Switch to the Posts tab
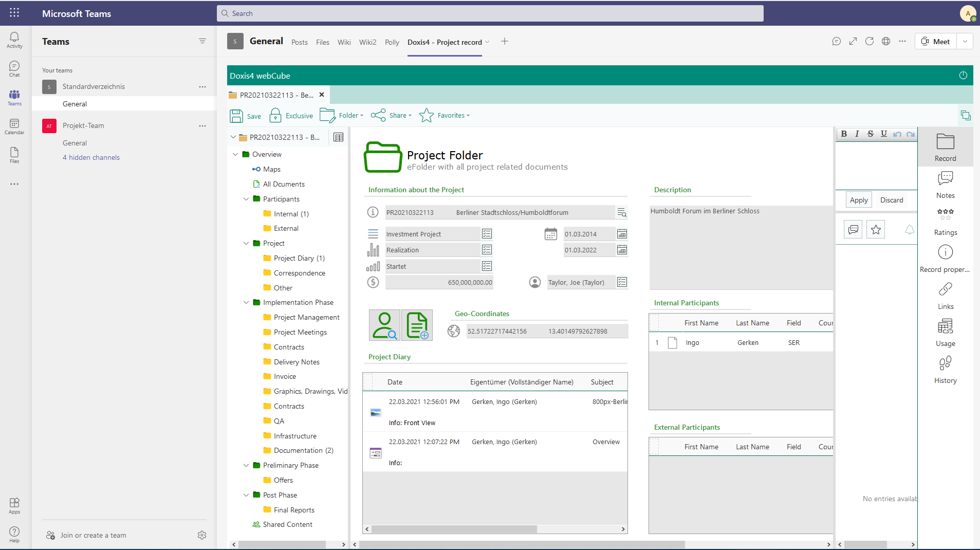The width and height of the screenshot is (980, 550). [x=300, y=42]
